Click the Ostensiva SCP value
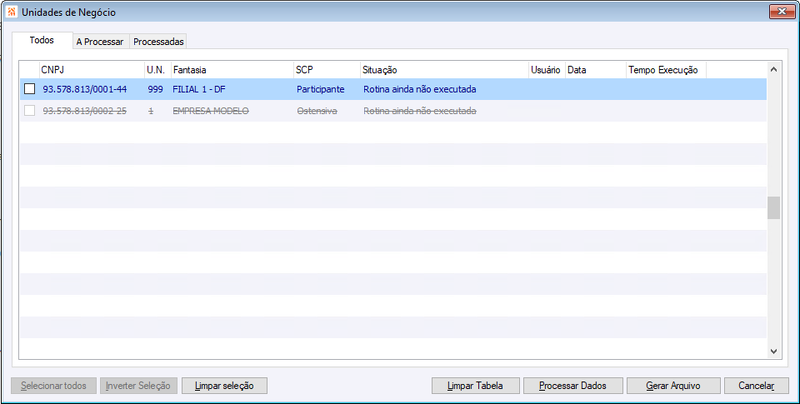 point(317,111)
